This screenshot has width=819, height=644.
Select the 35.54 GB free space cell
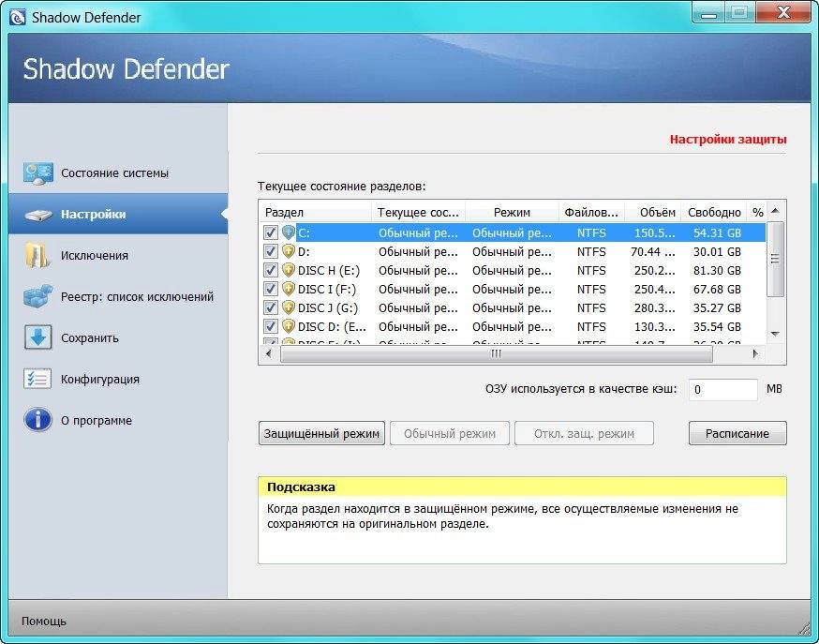coord(717,327)
